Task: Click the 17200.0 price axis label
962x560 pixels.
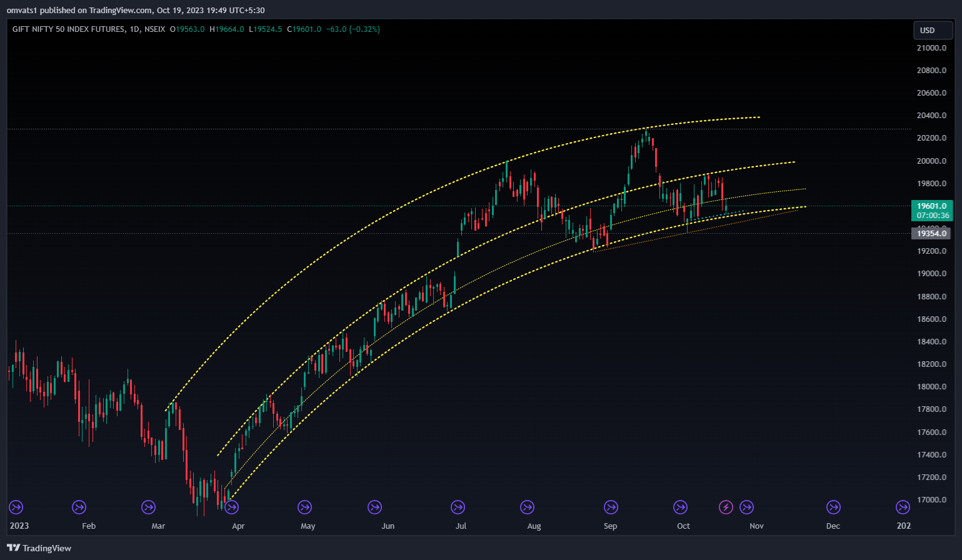Action: [931, 477]
